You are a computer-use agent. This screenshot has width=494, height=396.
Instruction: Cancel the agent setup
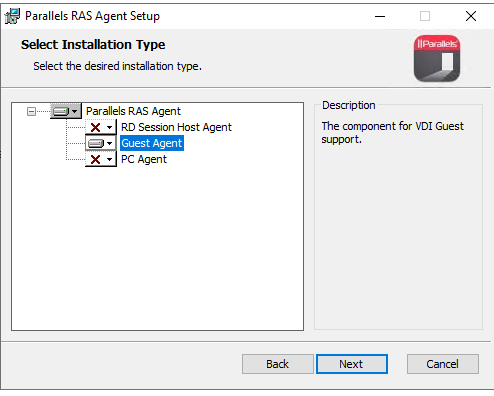coord(443,364)
